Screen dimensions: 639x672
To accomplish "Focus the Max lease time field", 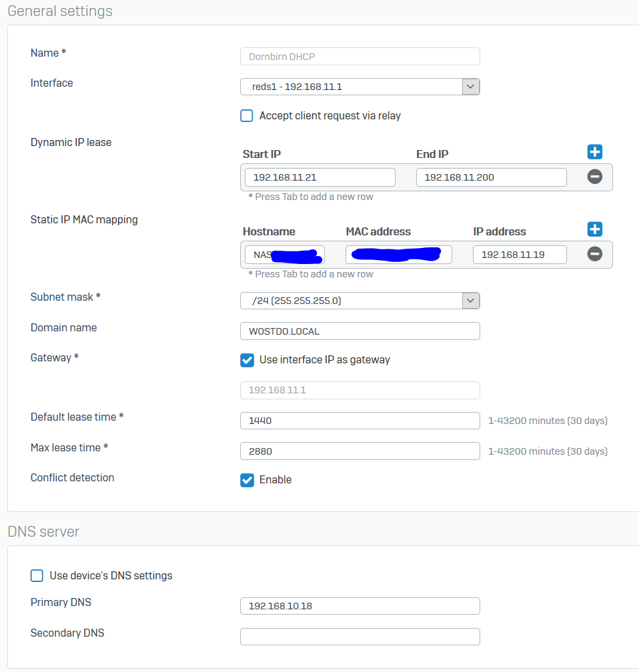I will pyautogui.click(x=360, y=451).
